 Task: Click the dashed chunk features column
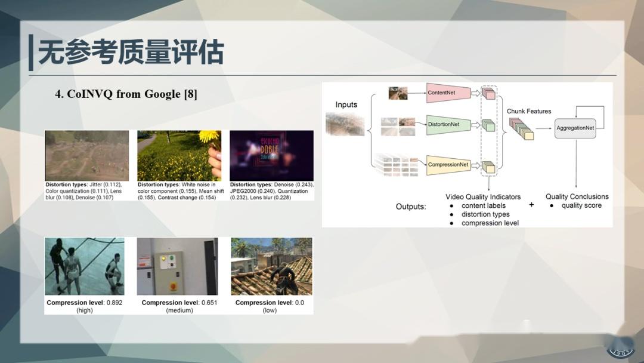(489, 128)
